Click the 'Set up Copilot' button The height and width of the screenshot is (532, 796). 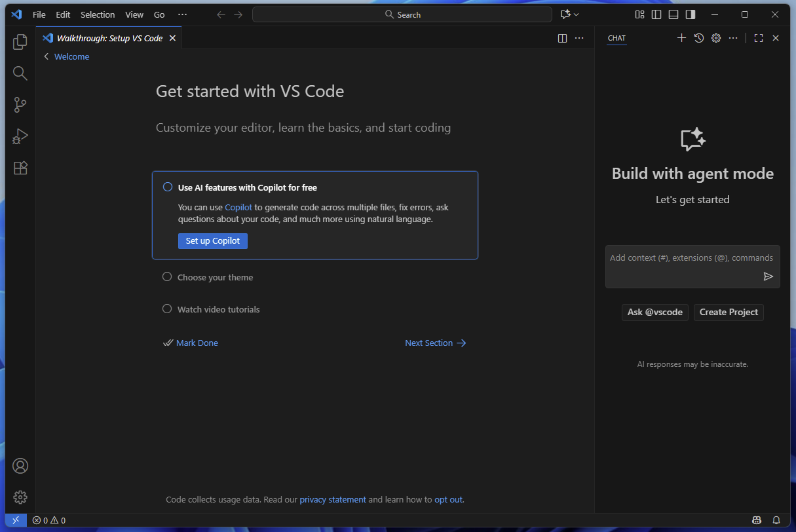pos(213,241)
